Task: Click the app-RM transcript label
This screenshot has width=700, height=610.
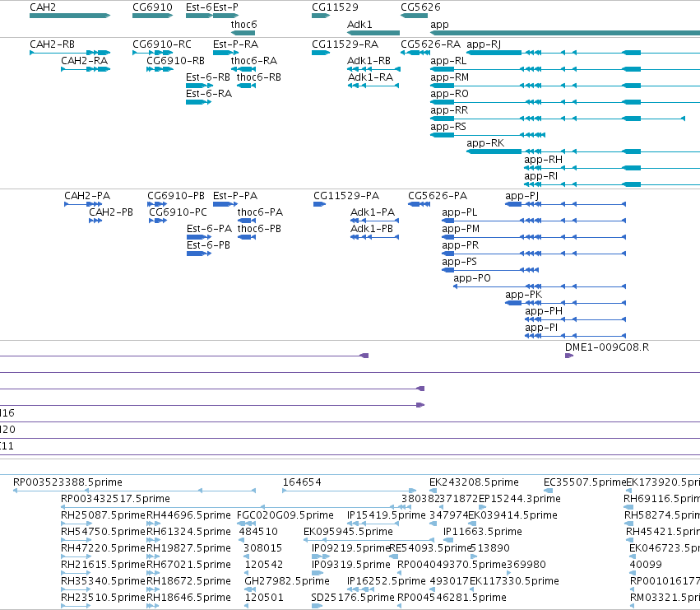Action: click(450, 77)
